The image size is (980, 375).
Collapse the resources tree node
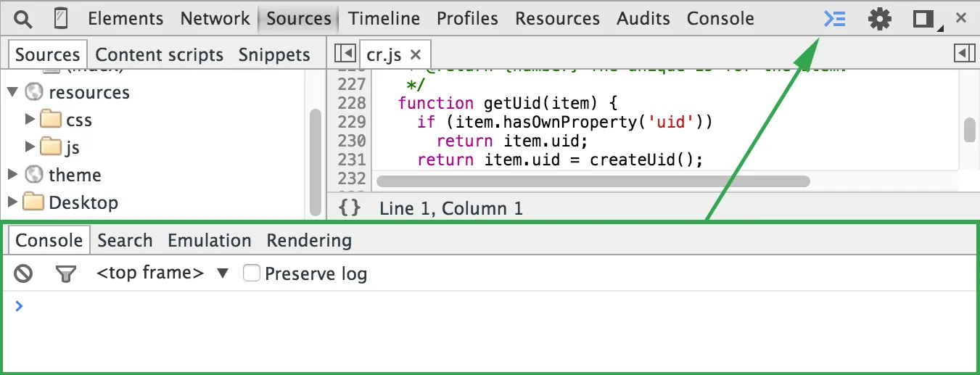12,92
